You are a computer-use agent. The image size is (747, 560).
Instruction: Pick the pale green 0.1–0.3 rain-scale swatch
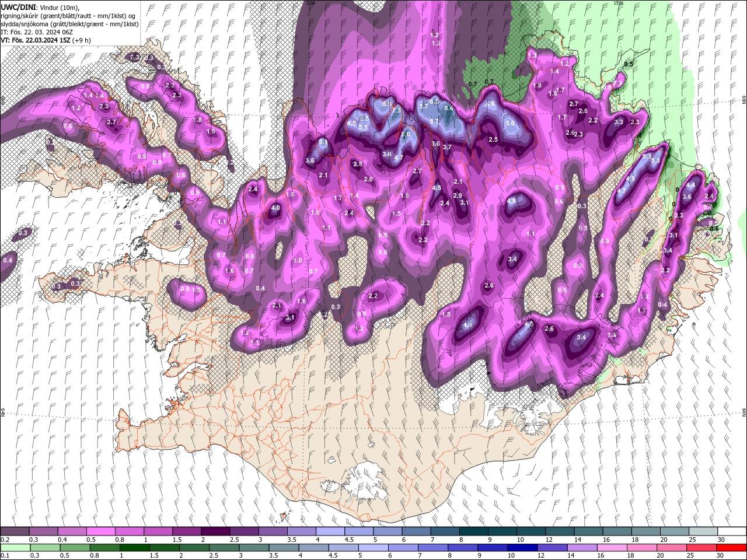click(15, 548)
